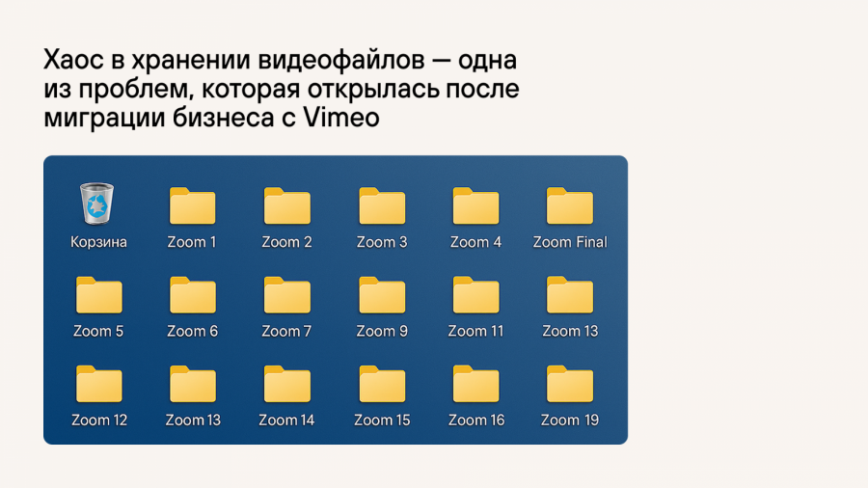
Task: Select the Zoom 13 folder beside Zoom 11
Action: pyautogui.click(x=570, y=295)
